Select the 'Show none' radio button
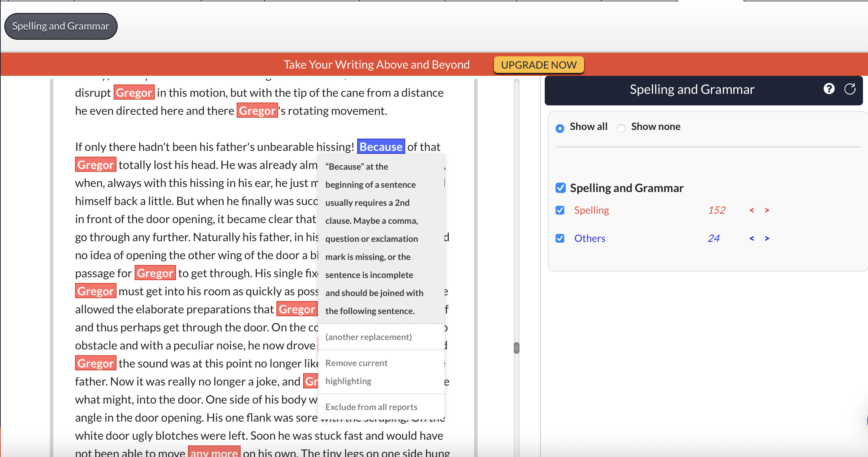The height and width of the screenshot is (457, 868). 621,128
